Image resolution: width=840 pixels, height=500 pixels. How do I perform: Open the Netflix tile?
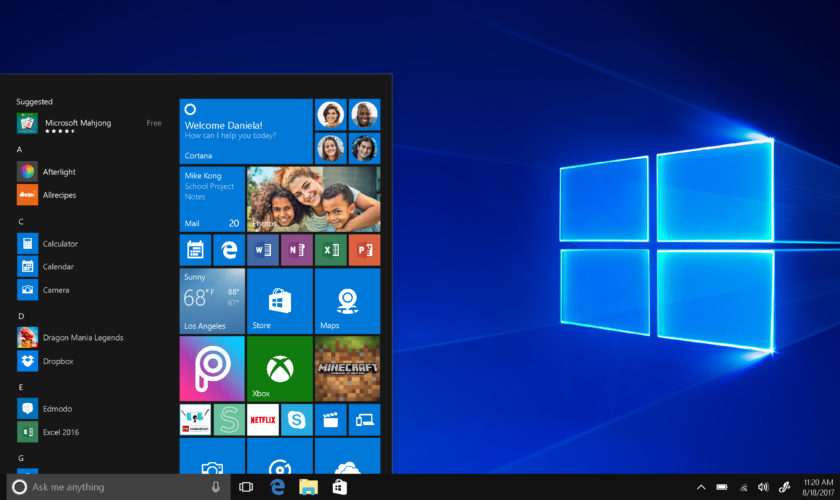(x=263, y=420)
